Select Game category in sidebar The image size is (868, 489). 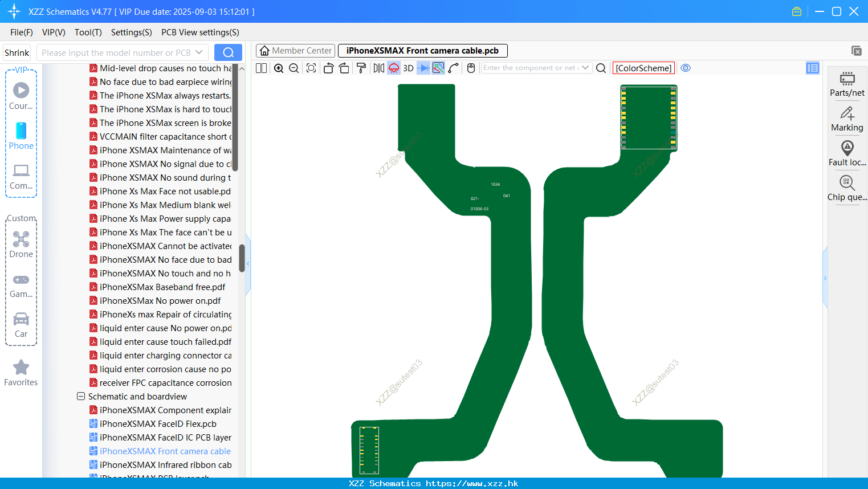[x=21, y=286]
